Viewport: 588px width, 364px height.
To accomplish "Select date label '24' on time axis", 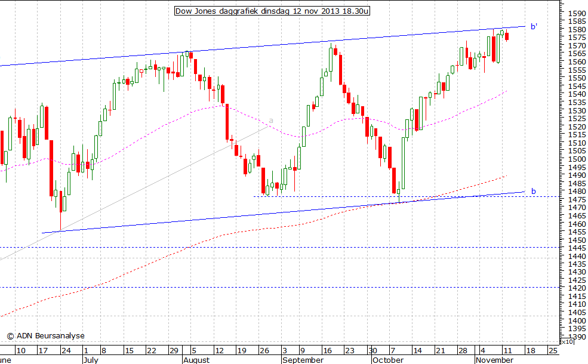I will 66,350.
